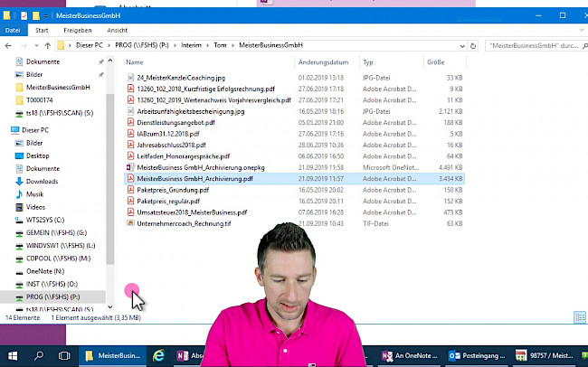
Task: Click the Downloads folder in sidebar
Action: click(x=42, y=181)
